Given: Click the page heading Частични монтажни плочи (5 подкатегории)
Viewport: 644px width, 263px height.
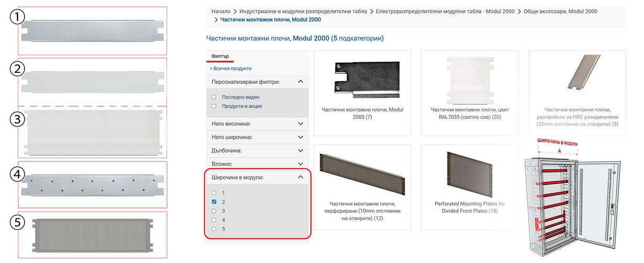Looking at the screenshot, I should pos(295,38).
